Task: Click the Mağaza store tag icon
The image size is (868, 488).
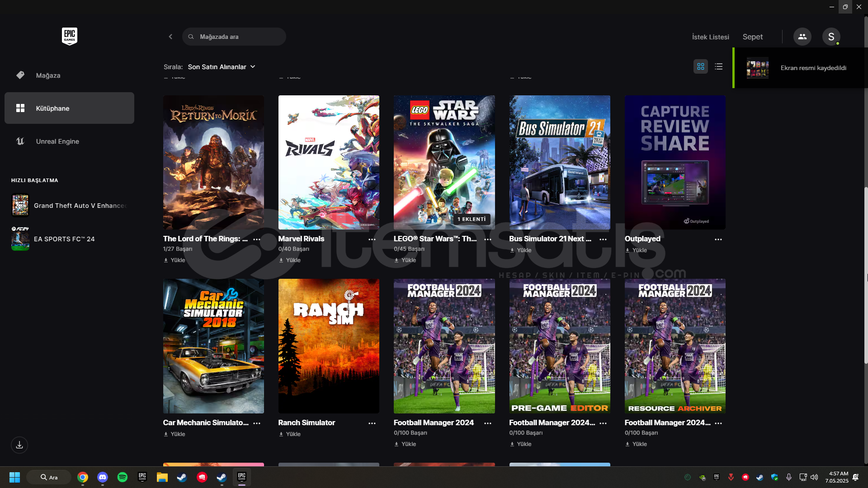Action: [x=20, y=75]
